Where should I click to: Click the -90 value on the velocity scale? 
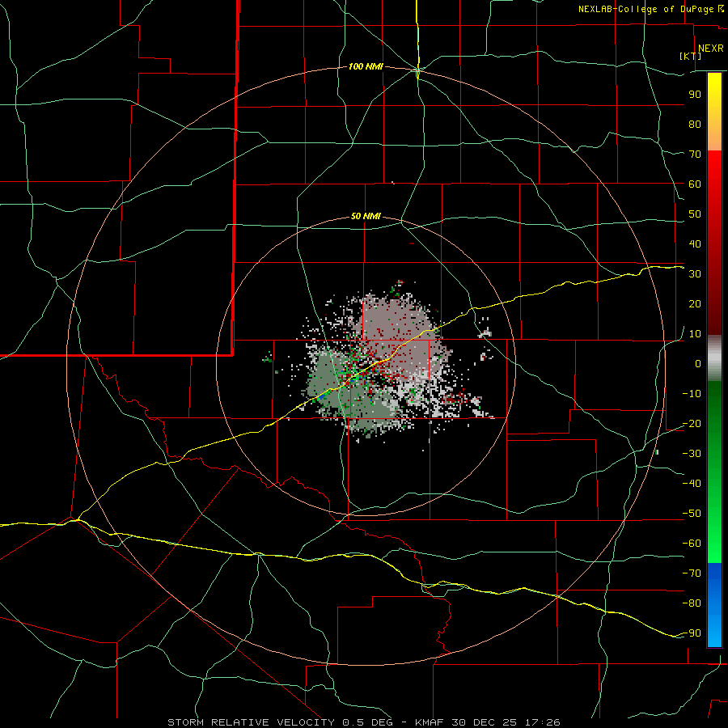coord(692,633)
